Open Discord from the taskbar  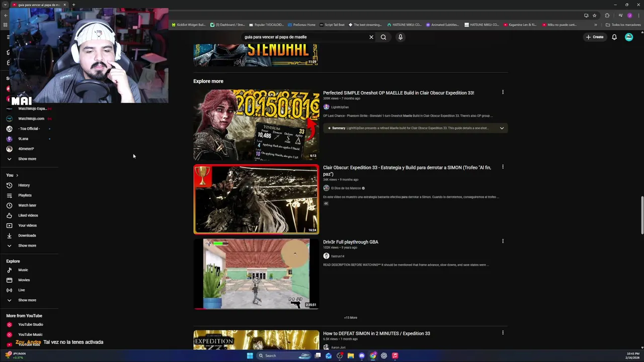point(362,355)
